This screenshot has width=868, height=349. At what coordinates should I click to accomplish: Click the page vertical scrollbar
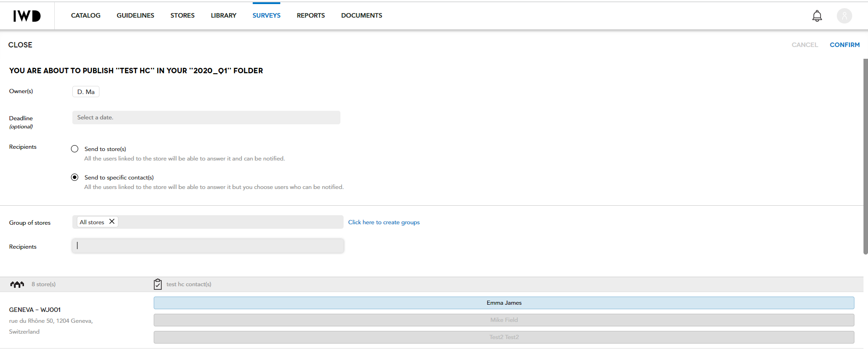pos(865,156)
